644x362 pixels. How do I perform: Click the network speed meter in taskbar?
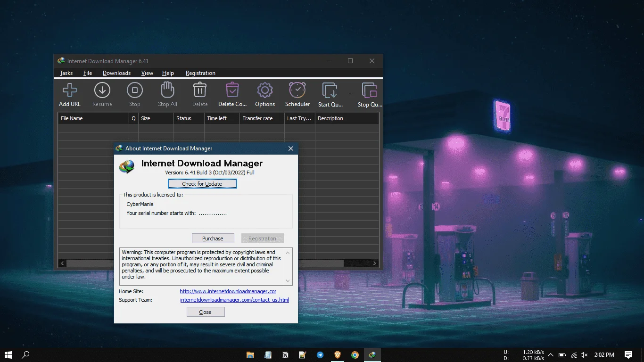[524, 355]
